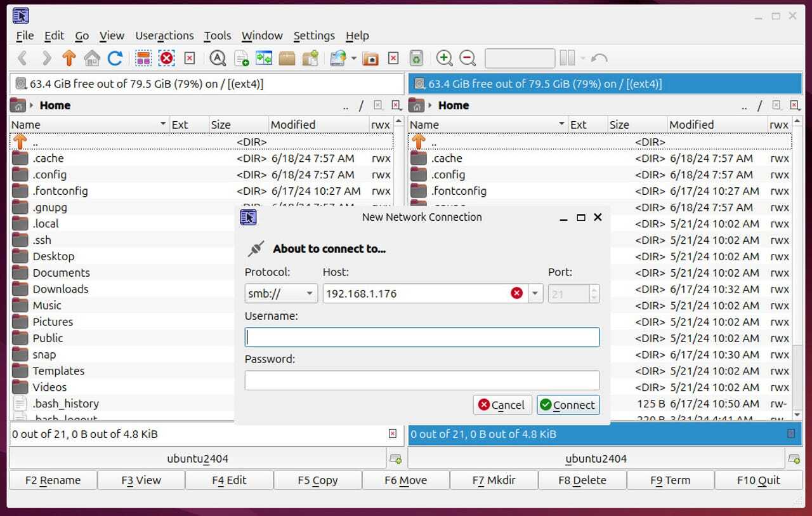812x516 pixels.
Task: Focus the Password input field
Action: click(x=422, y=380)
